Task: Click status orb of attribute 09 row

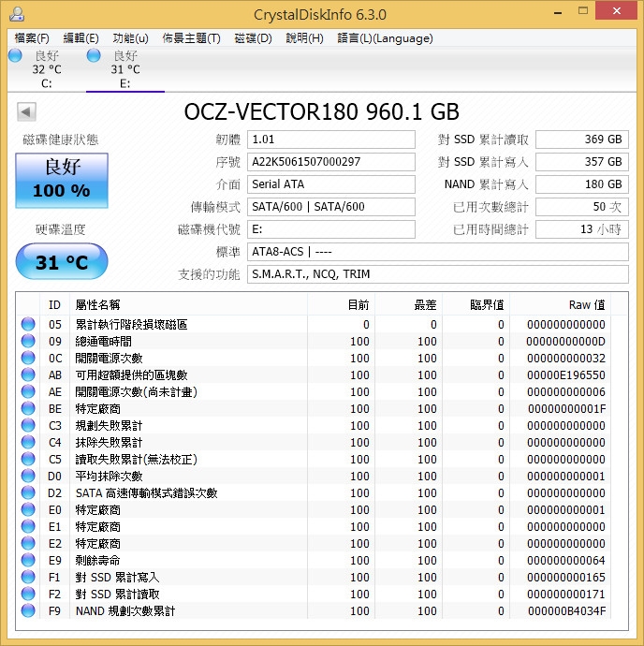Action: click(28, 341)
